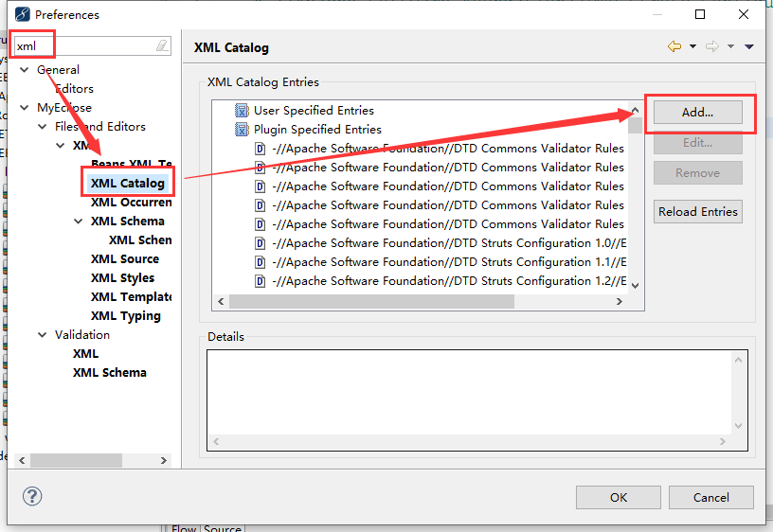This screenshot has width=773, height=532.
Task: Select the Struts Configuration 1.0 entry
Action: (449, 243)
